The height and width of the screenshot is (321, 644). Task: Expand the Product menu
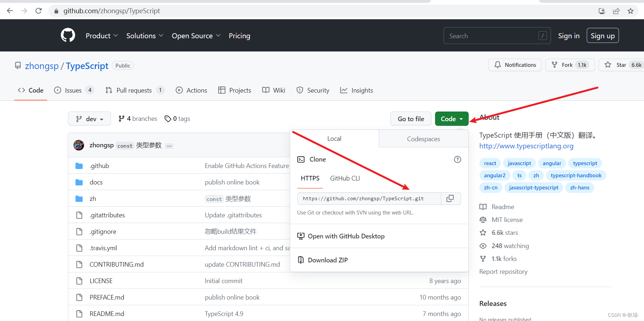pyautogui.click(x=102, y=36)
